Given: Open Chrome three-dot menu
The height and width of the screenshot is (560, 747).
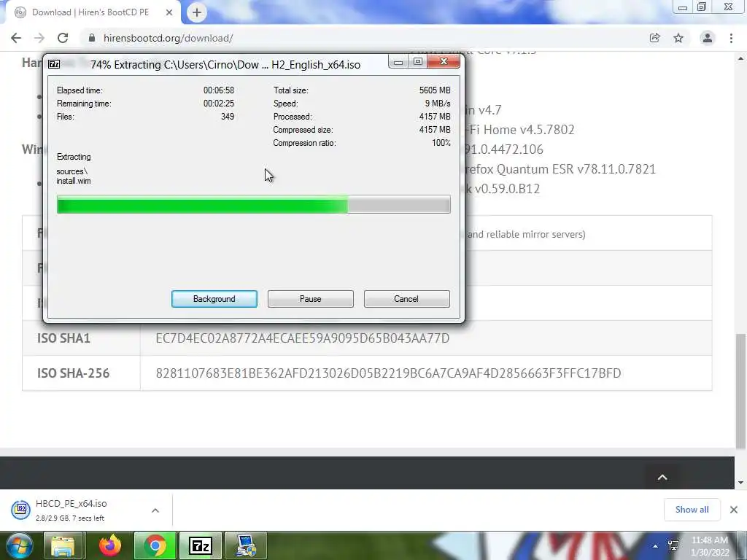Looking at the screenshot, I should tap(731, 38).
